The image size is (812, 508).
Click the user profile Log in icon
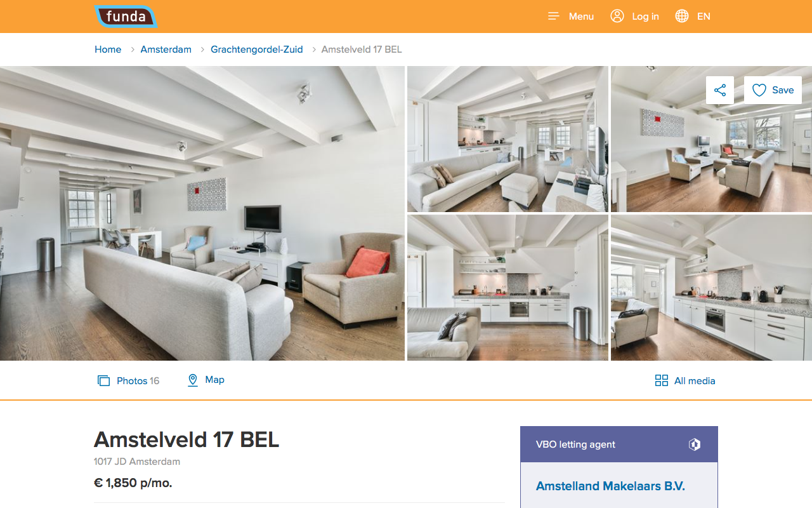(x=617, y=17)
